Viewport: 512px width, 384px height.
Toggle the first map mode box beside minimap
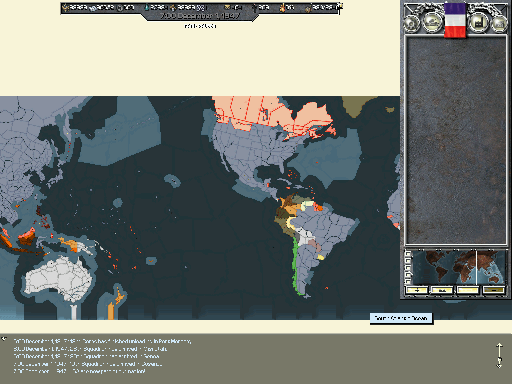[x=408, y=254]
